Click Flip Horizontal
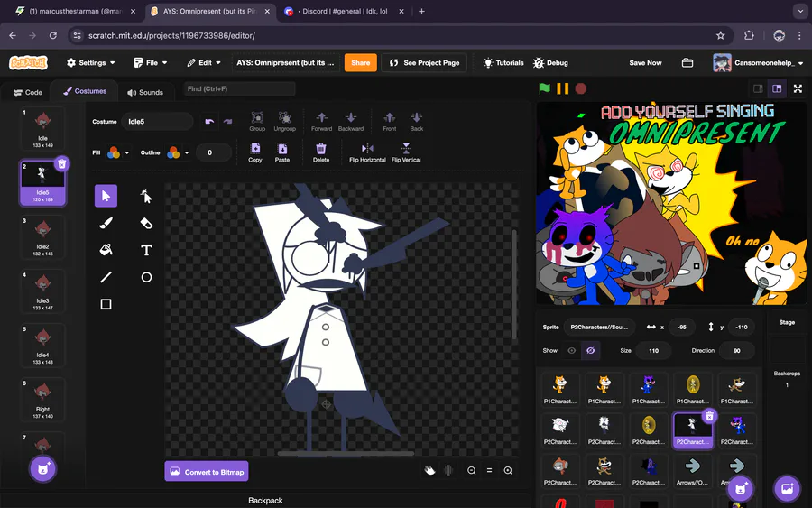This screenshot has width=812, height=508. [367, 152]
